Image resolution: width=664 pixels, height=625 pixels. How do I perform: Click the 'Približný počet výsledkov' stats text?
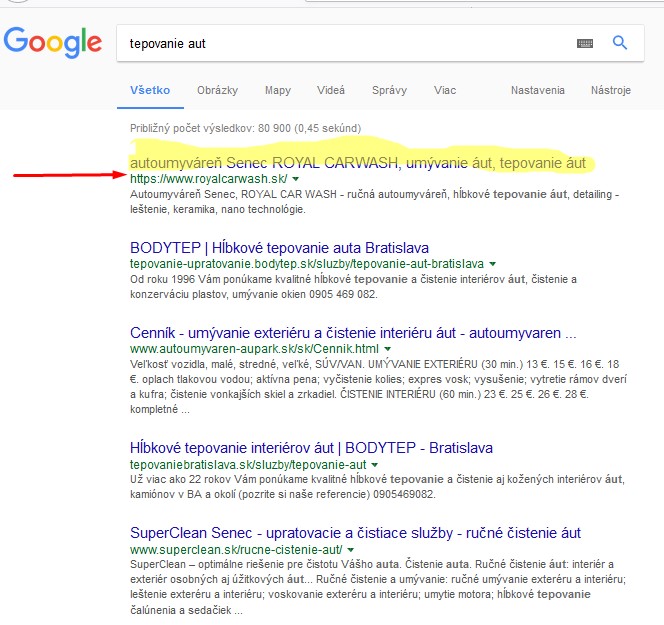click(x=246, y=128)
